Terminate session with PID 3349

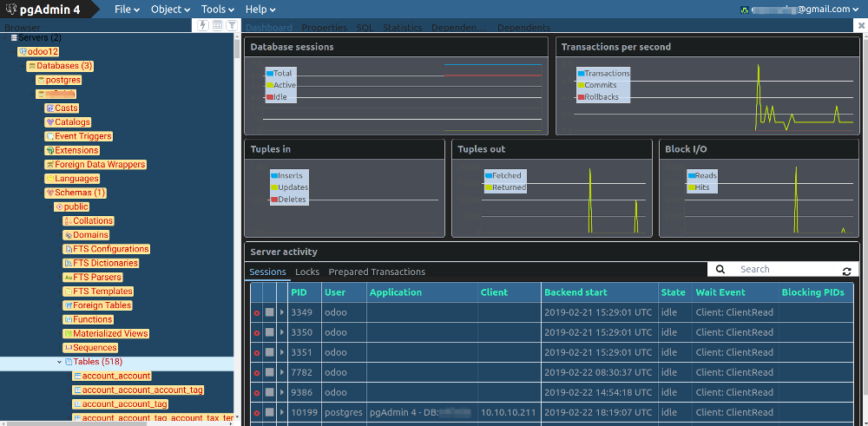pos(256,312)
